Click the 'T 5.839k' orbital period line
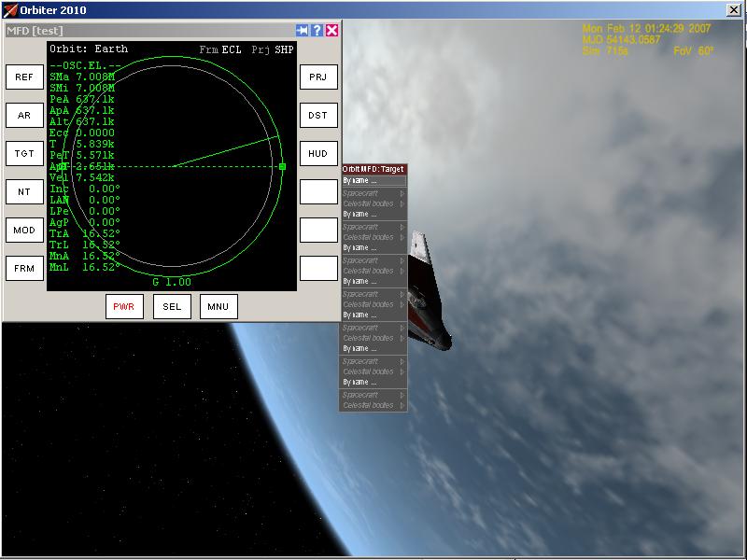 [x=82, y=144]
